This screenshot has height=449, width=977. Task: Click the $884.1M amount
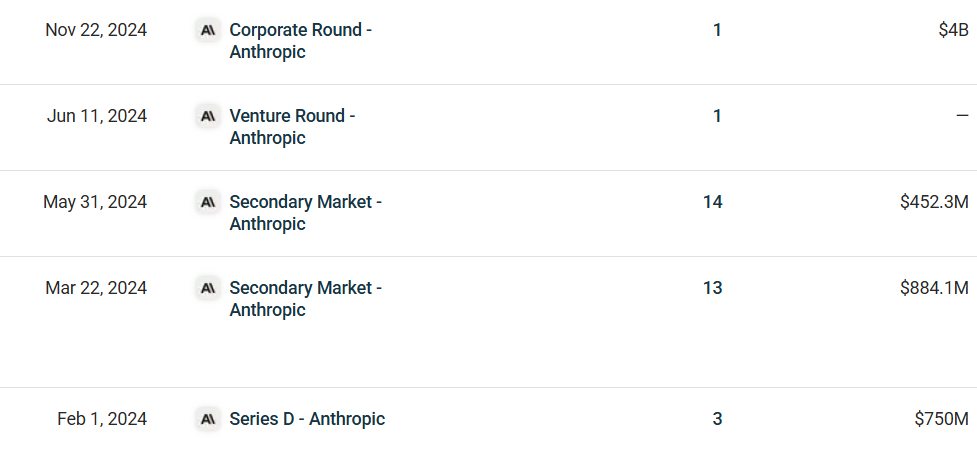(x=935, y=288)
